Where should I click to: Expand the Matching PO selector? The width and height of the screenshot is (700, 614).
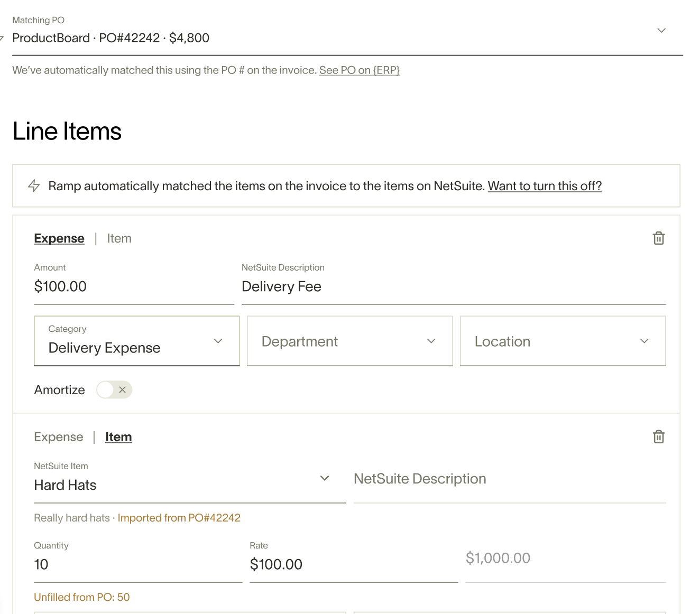tap(661, 31)
